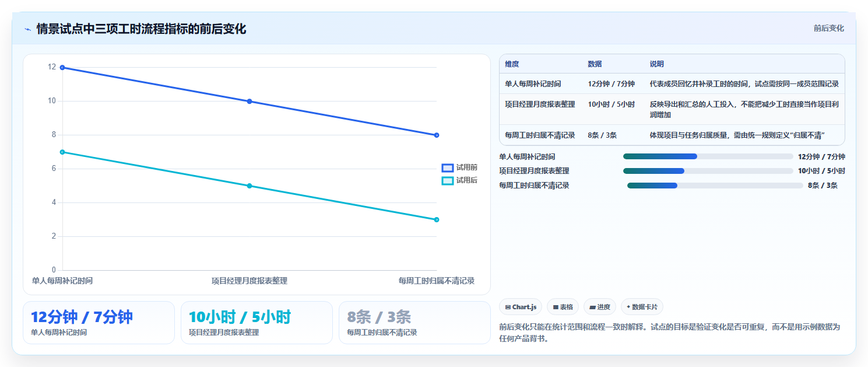Click the 前后变化 label in the header
Screen dimensions: 868x367
point(828,29)
